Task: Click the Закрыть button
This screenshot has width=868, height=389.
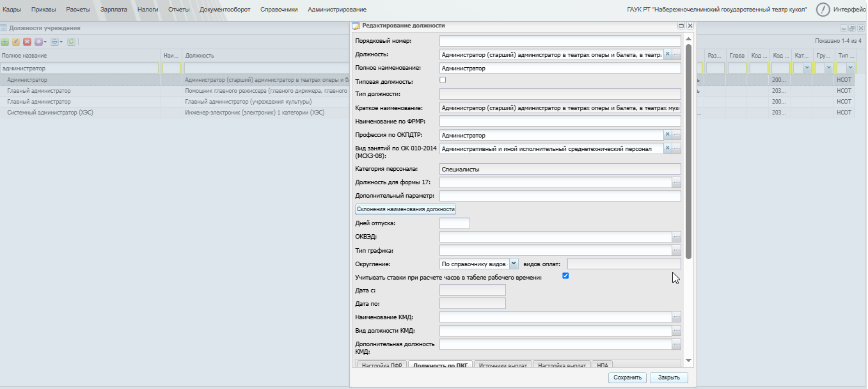Action: (669, 377)
